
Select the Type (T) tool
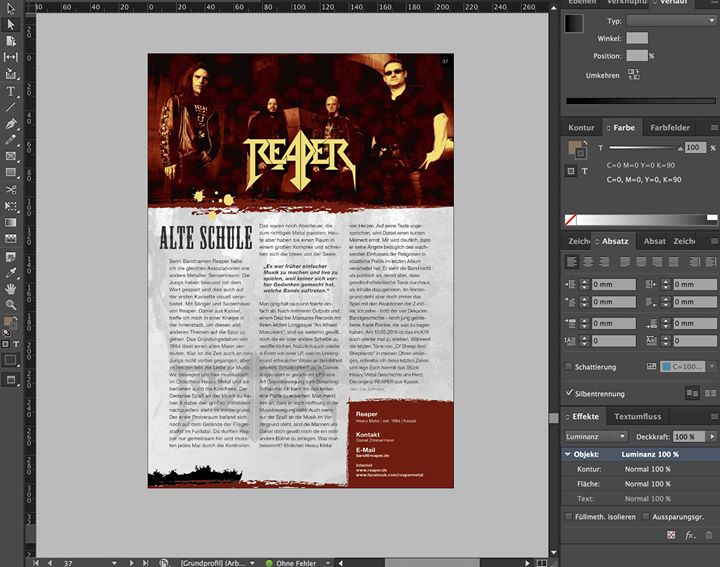[11, 90]
